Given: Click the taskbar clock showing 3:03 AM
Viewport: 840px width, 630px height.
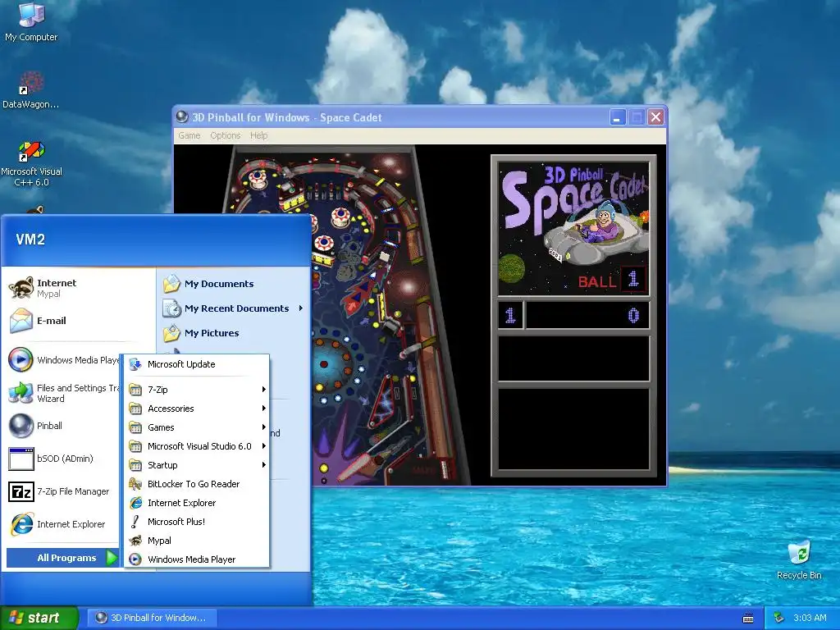Looking at the screenshot, I should [x=810, y=618].
